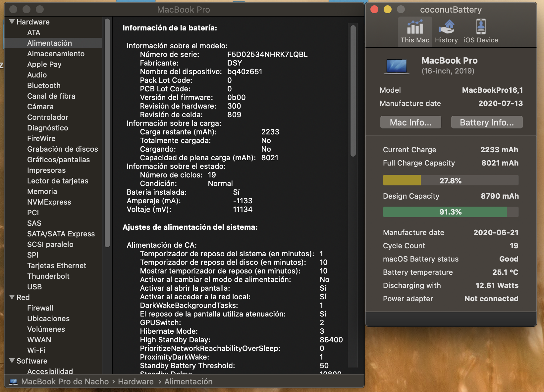
Task: Collapse the Red section in sidebar
Action: tap(12, 297)
